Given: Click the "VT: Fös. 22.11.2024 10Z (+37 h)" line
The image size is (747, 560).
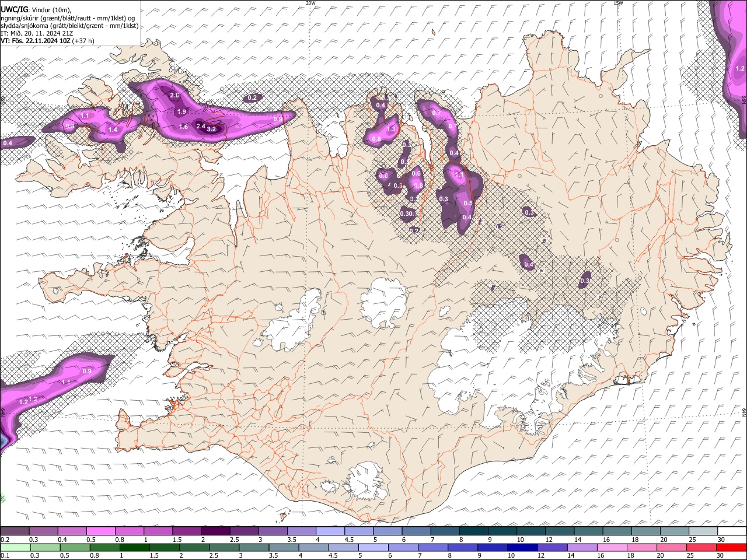Looking at the screenshot, I should point(48,41).
